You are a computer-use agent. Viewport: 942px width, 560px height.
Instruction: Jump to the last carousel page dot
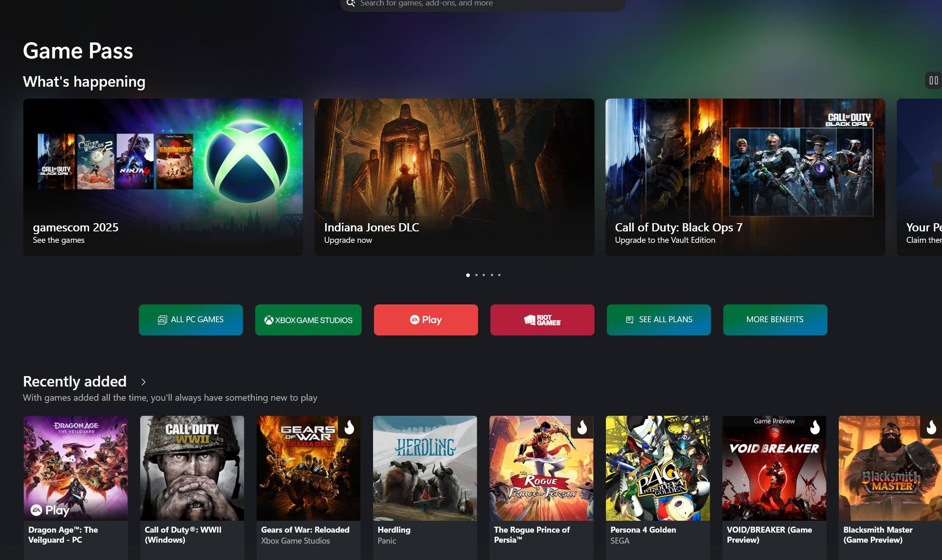coord(499,275)
